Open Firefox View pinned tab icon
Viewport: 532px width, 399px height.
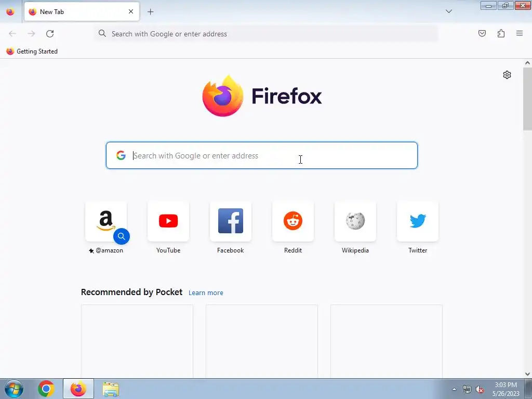[x=10, y=11]
